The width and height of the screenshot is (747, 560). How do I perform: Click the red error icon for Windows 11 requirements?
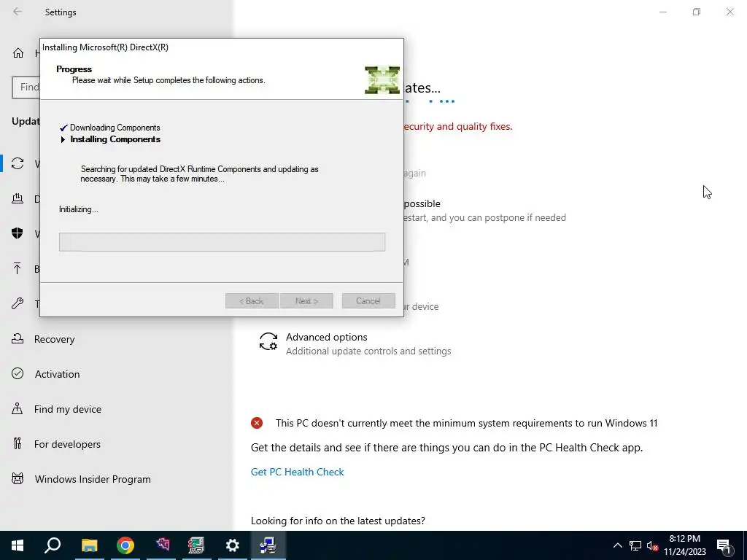click(257, 423)
